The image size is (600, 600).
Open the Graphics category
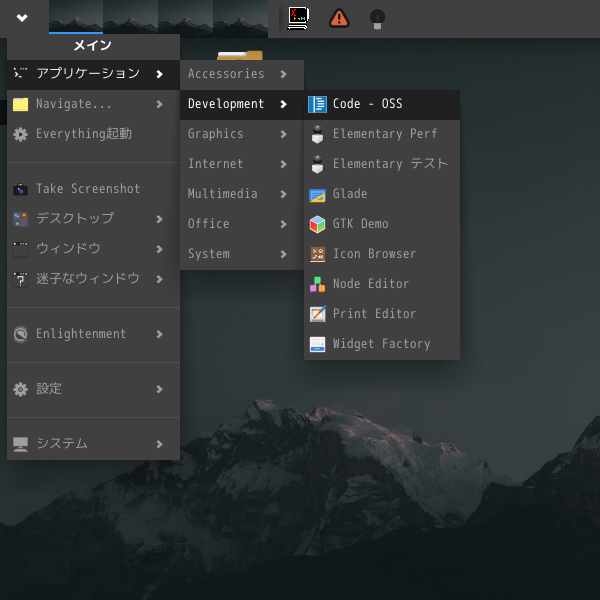pyautogui.click(x=242, y=134)
